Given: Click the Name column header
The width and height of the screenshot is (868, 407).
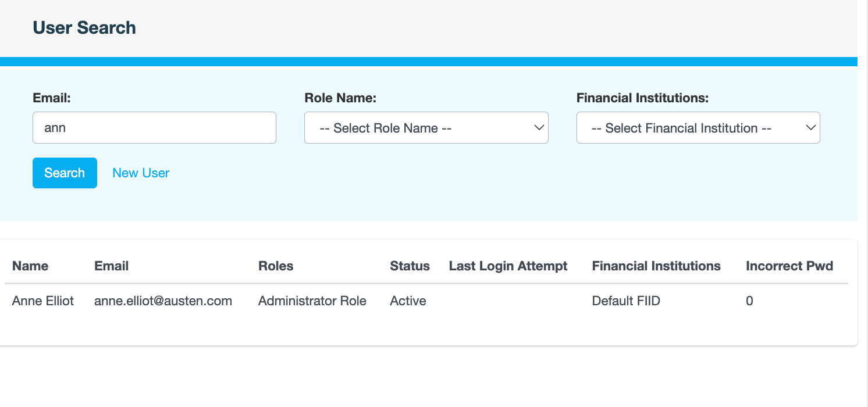Looking at the screenshot, I should click(x=30, y=266).
